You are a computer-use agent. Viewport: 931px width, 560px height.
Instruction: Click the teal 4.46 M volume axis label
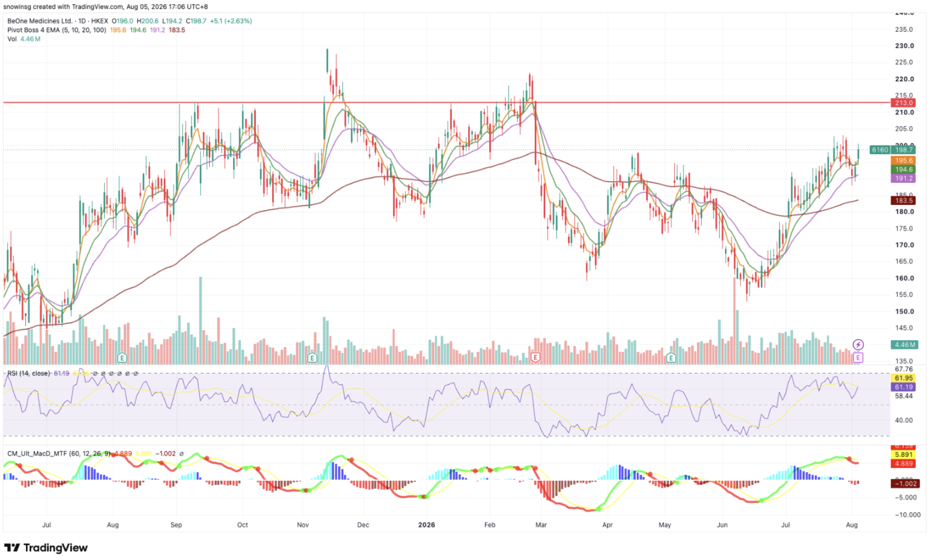point(904,345)
